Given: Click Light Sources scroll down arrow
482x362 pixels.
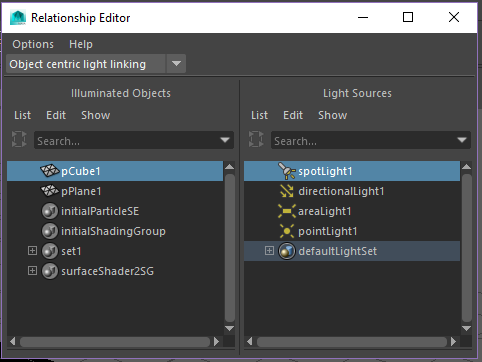Looking at the screenshot, I should [466, 329].
